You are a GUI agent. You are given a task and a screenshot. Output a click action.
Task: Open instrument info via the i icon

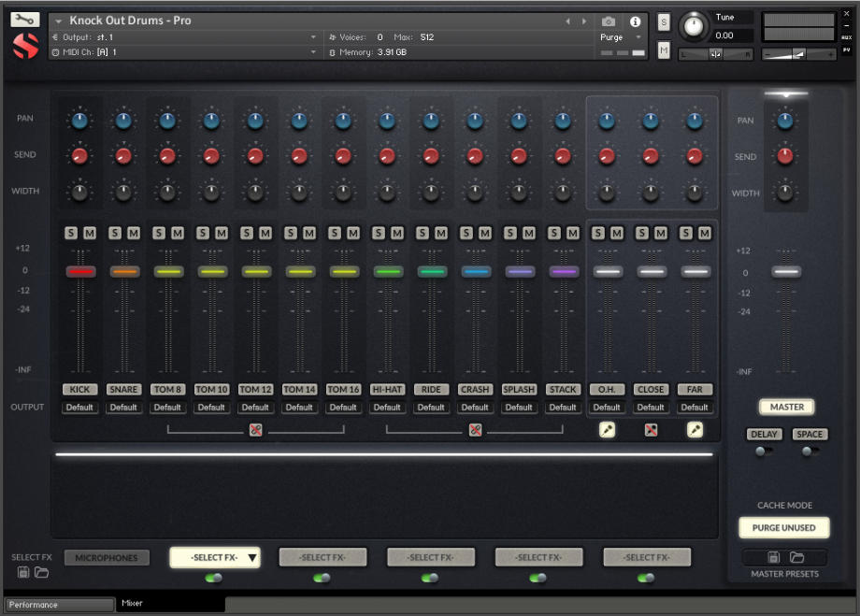(x=636, y=21)
